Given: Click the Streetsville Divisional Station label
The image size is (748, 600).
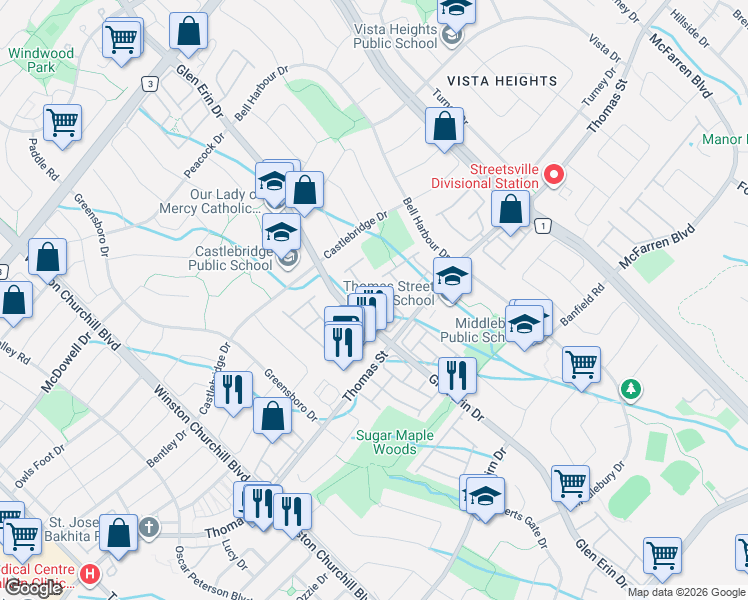Looking at the screenshot, I should tap(485, 176).
